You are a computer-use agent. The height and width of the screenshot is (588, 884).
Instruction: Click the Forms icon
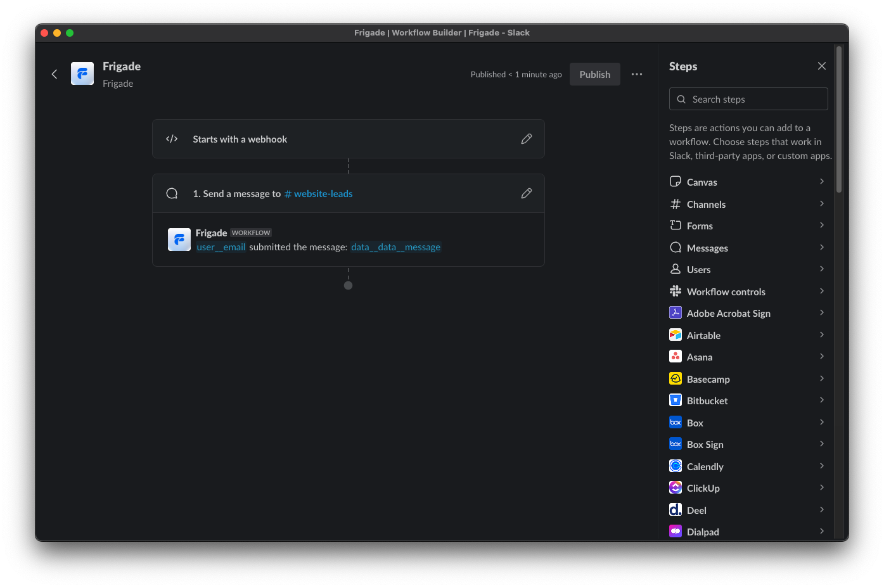click(x=676, y=225)
